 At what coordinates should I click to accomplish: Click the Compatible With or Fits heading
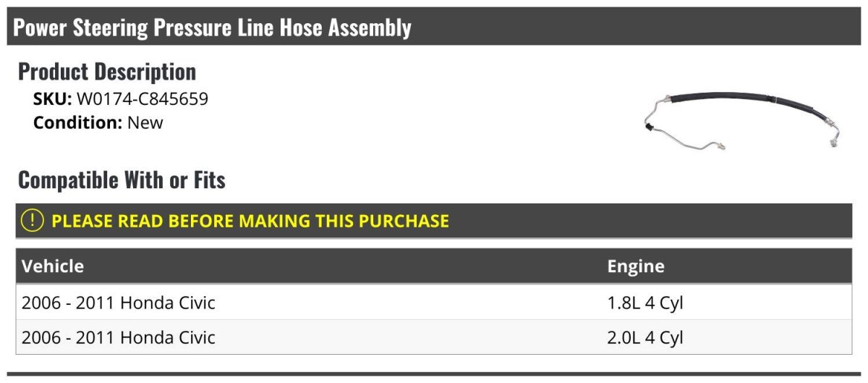[122, 180]
